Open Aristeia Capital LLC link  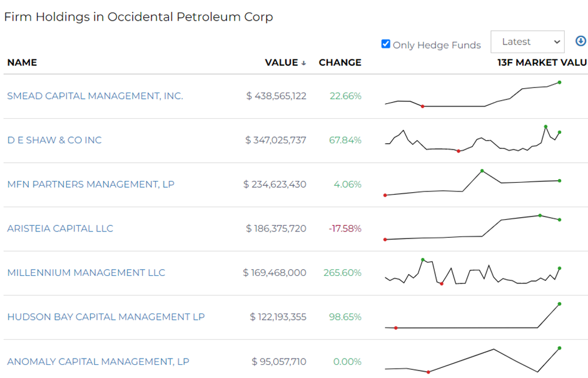tap(60, 228)
